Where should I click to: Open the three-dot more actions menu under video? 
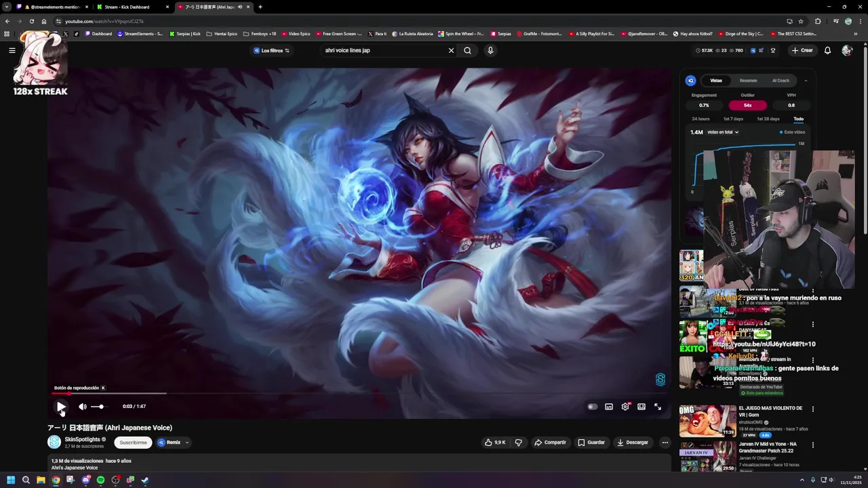tap(665, 443)
